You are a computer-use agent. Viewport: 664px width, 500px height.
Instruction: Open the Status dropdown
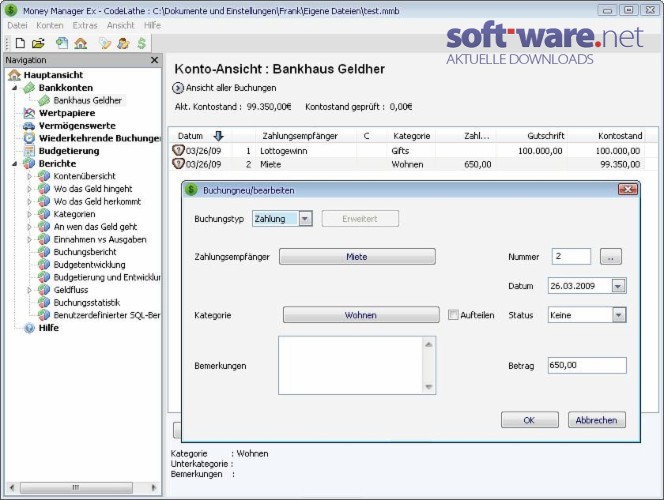[619, 315]
